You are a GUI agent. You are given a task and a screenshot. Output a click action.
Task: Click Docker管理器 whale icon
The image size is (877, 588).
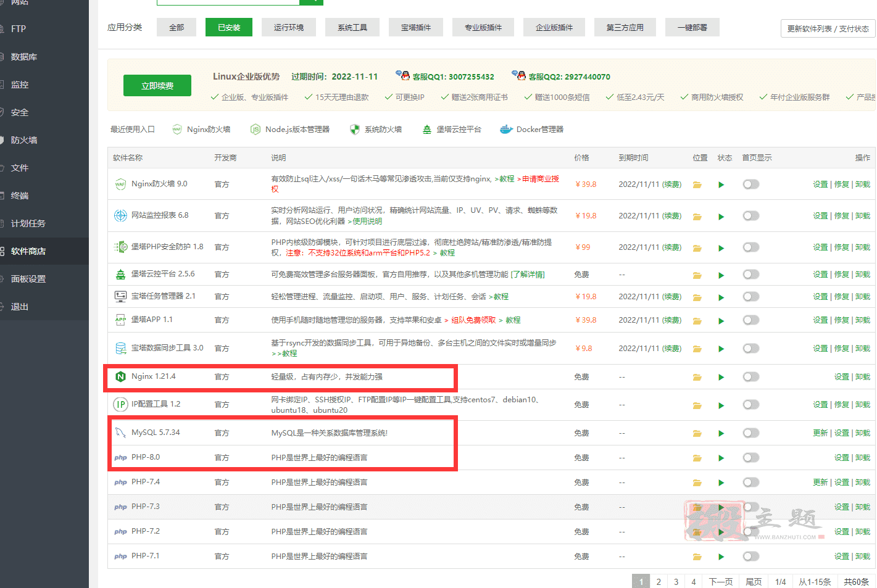(x=506, y=130)
